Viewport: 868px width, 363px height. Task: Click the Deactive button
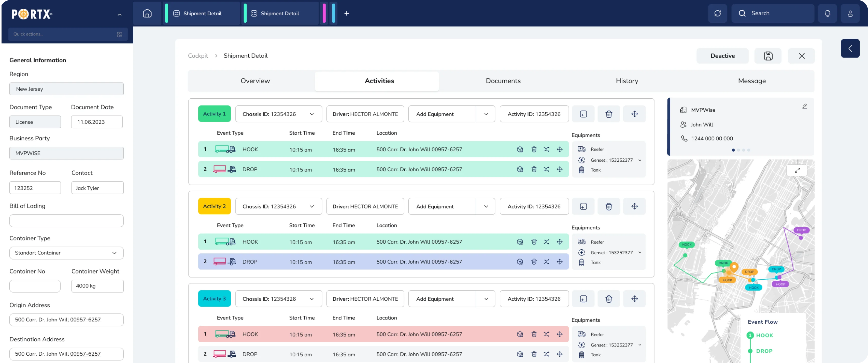pos(722,56)
